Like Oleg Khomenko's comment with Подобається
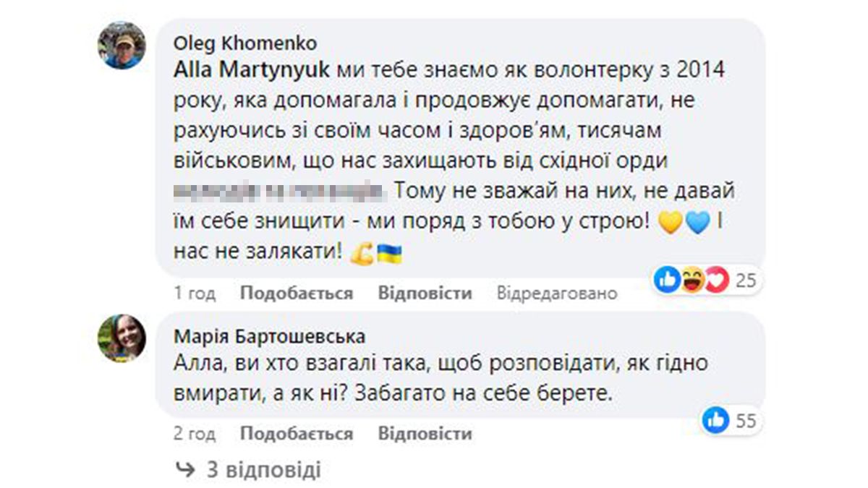Screen dimensions: 868x488 coord(297,294)
